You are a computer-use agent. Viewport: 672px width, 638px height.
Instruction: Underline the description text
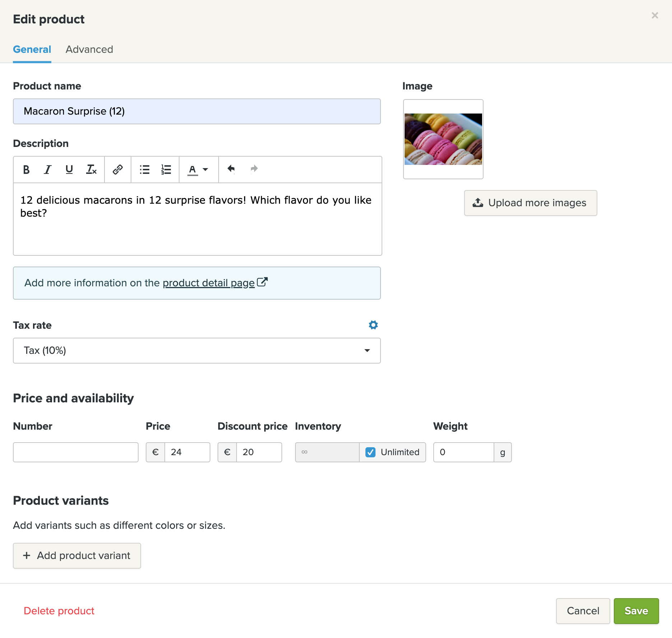[69, 170]
